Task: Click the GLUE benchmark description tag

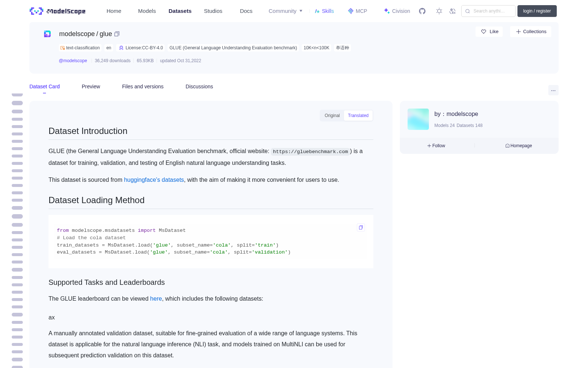Action: (233, 48)
